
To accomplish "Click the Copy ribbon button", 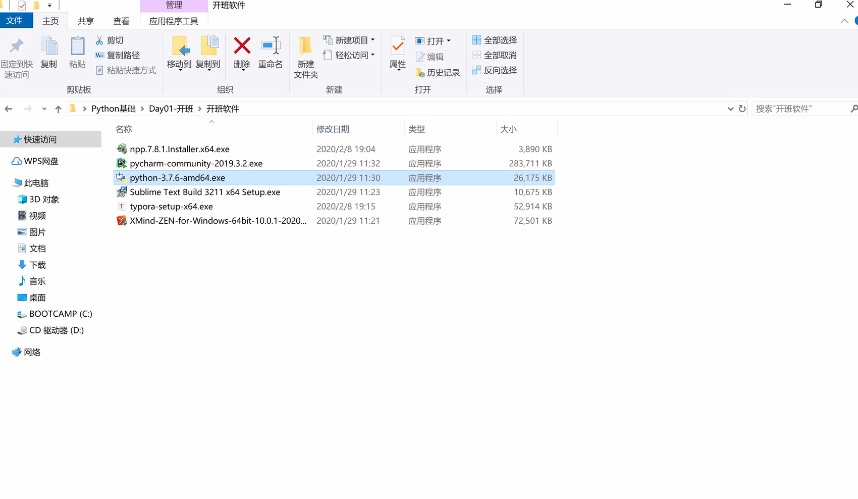I will coord(49,53).
